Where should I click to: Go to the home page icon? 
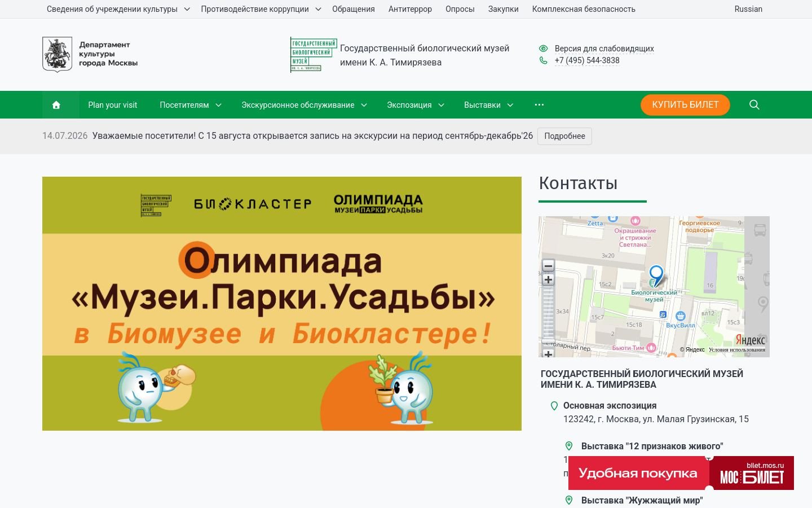56,105
